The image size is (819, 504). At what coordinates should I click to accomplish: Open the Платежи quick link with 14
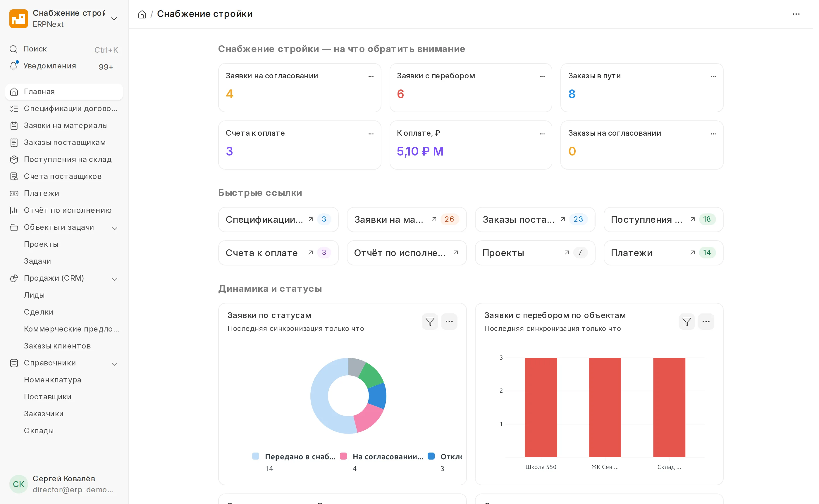click(x=668, y=255)
